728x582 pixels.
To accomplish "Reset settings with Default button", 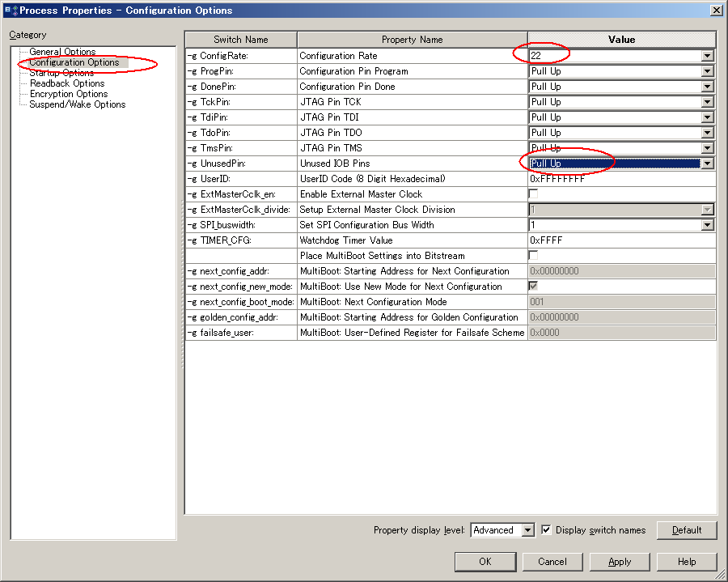I will 686,530.
